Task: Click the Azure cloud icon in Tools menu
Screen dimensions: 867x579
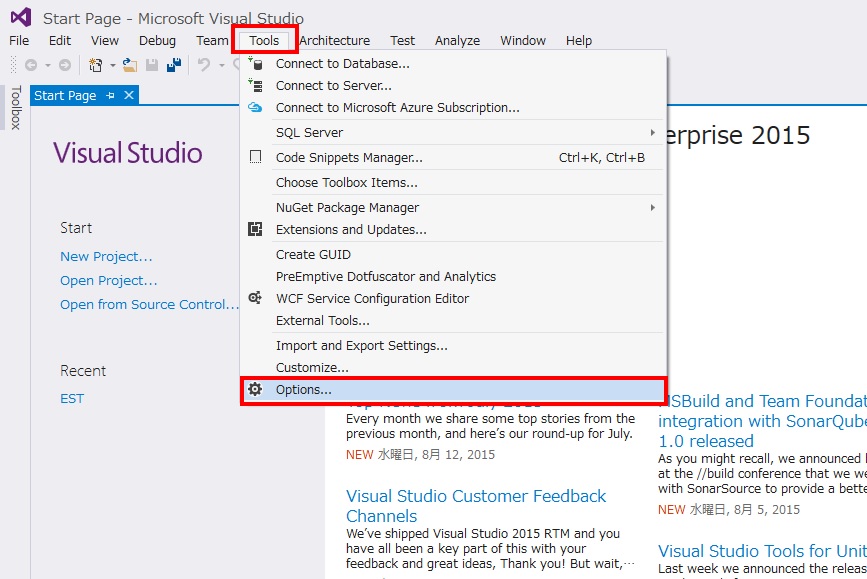Action: (x=255, y=107)
